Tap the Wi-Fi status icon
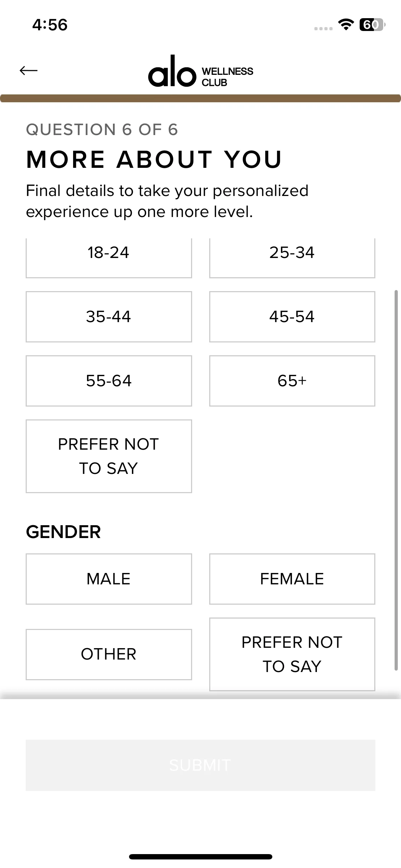Screen dimensions: 401x868 coord(345,25)
